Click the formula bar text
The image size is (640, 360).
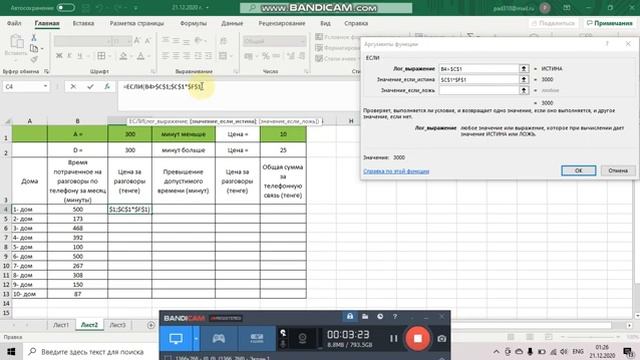coord(163,87)
